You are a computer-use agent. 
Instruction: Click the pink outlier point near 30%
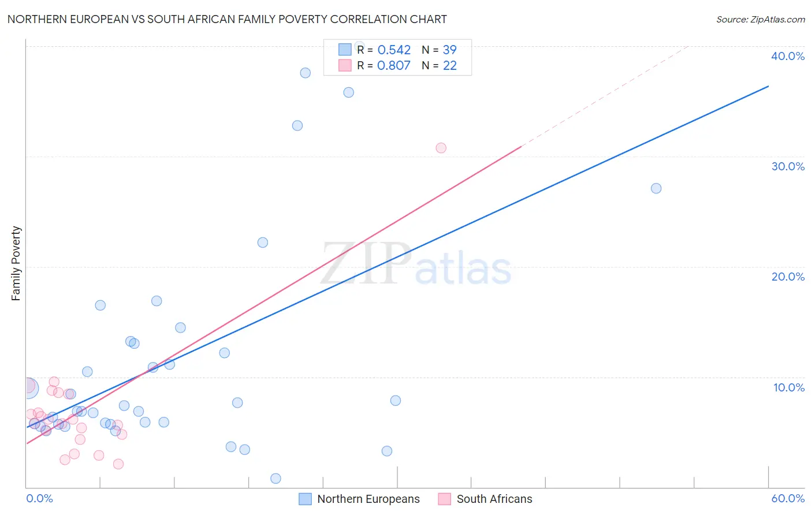click(441, 148)
